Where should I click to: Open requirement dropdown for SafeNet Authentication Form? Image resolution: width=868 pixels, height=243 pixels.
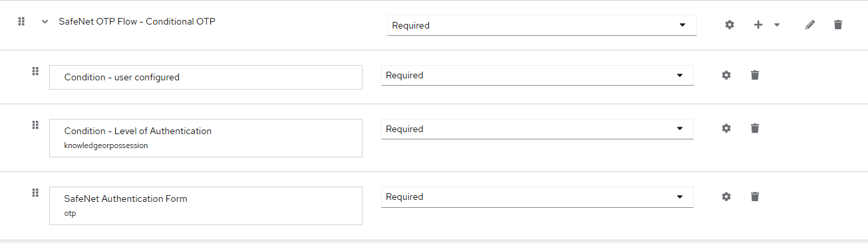point(537,197)
